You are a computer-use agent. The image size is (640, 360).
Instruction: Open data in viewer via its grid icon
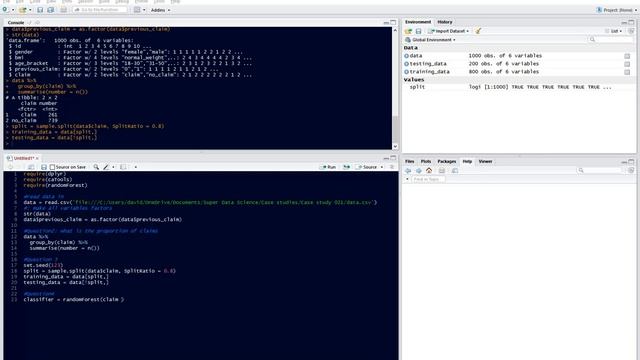[x=627, y=56]
